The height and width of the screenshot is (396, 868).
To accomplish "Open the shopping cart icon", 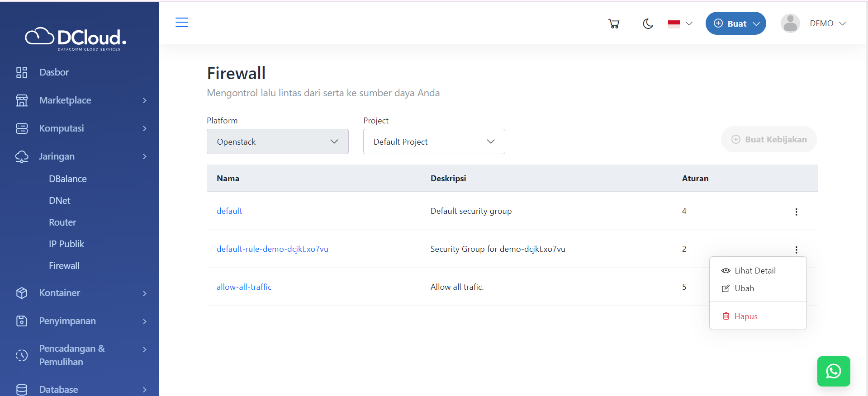I will coord(613,24).
